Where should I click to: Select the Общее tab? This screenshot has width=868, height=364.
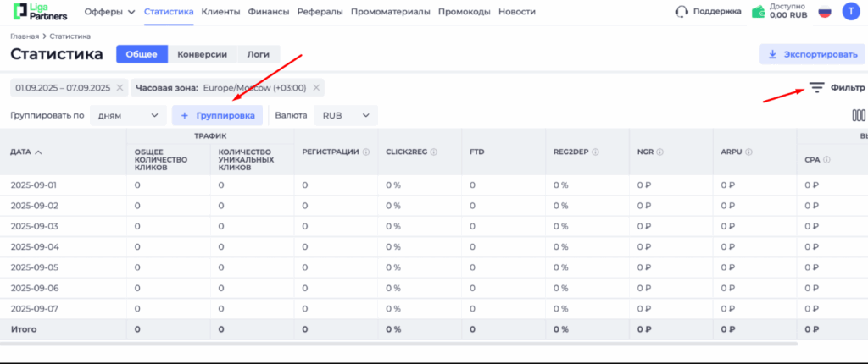click(142, 54)
